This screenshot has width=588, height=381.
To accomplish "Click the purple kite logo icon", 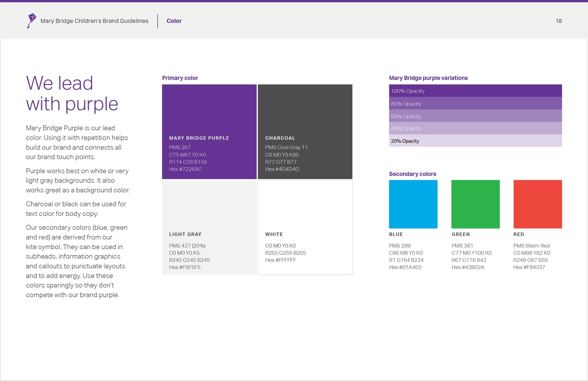I will pyautogui.click(x=32, y=21).
